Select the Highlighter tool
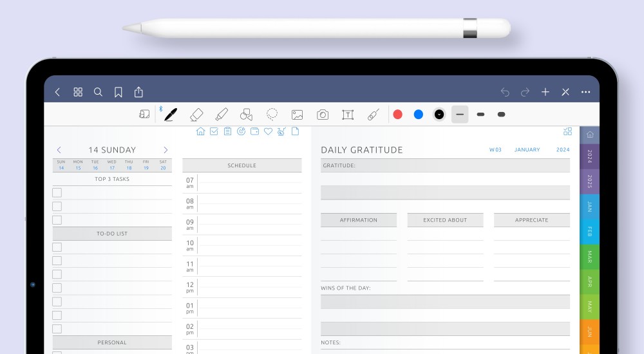The width and height of the screenshot is (644, 354). pyautogui.click(x=222, y=115)
